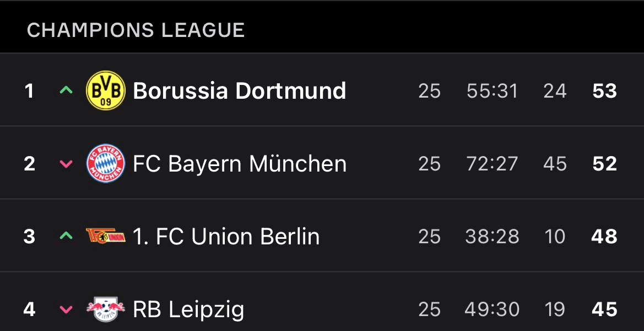Tap RB Leipzig's red downward arrow

coord(66,309)
